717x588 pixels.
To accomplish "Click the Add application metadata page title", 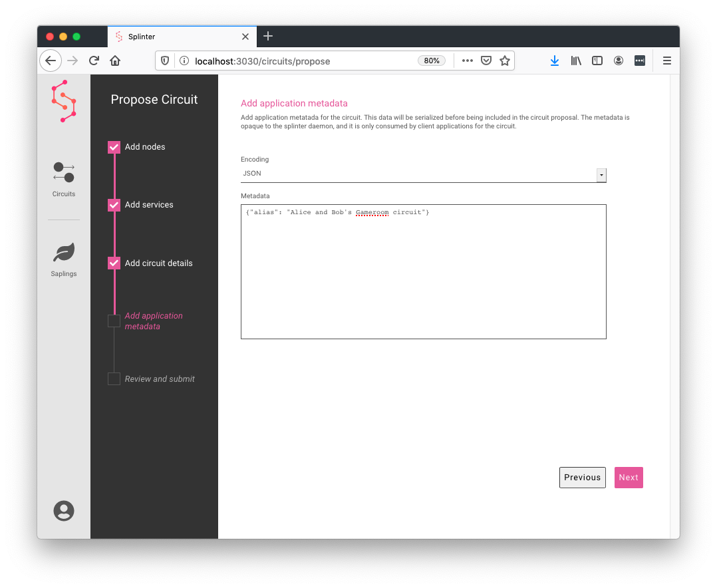I will click(294, 103).
